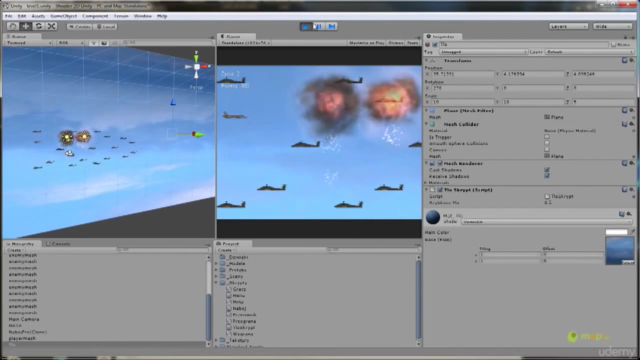Enable Smooth Sphere Collisions checkbox
This screenshot has width=640, height=360.
(547, 144)
